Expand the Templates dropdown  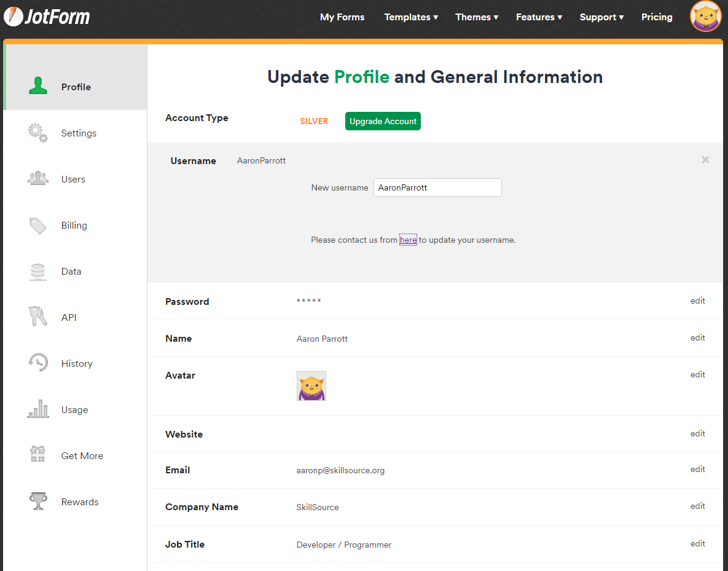(x=410, y=17)
